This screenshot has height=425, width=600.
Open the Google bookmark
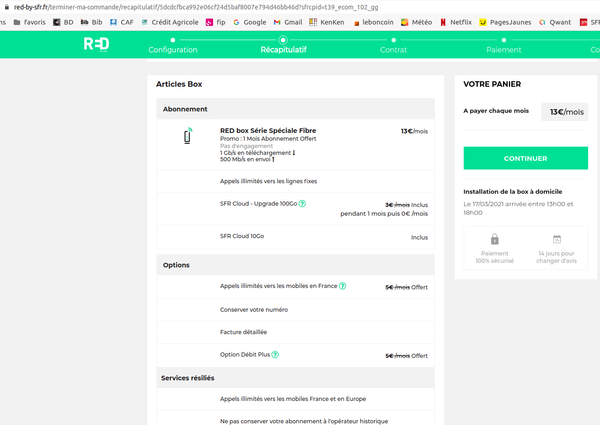coord(249,22)
